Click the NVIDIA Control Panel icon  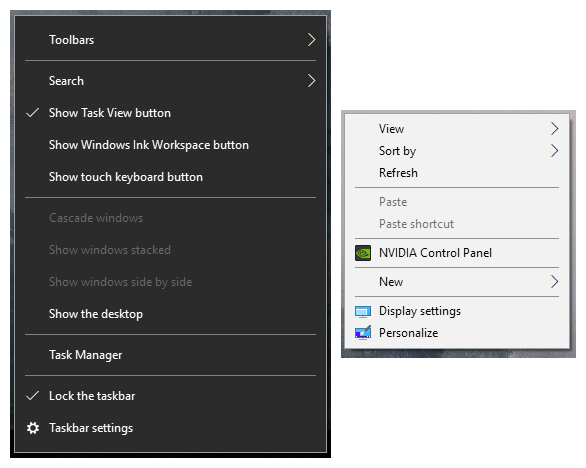(x=363, y=253)
